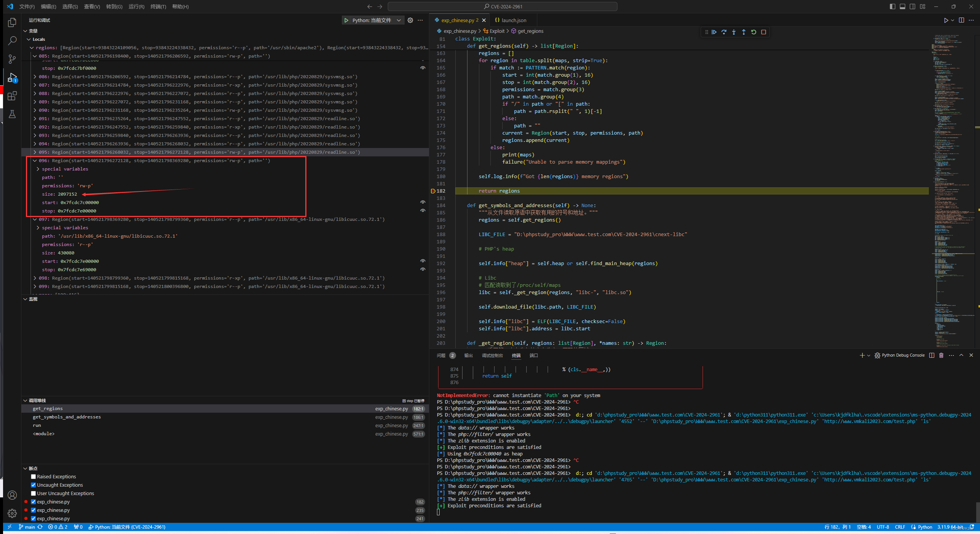
Task: Click the debug Continue button
Action: 714,32
